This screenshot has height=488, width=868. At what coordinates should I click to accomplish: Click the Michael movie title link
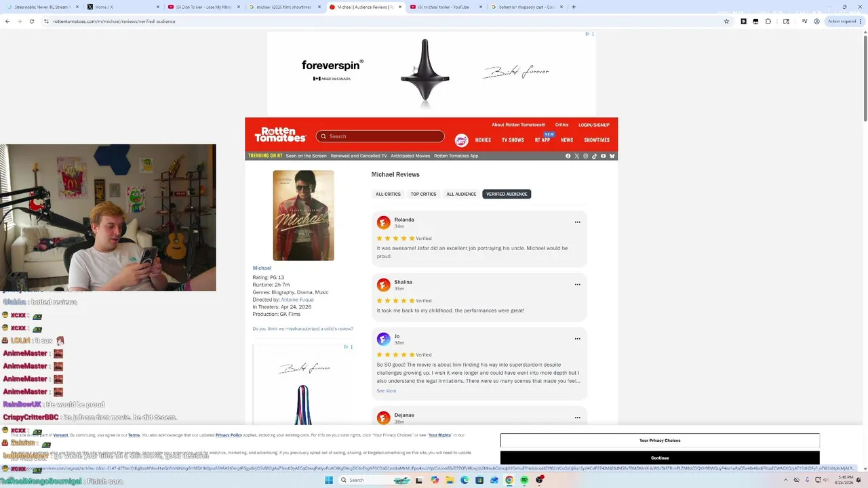click(x=262, y=268)
